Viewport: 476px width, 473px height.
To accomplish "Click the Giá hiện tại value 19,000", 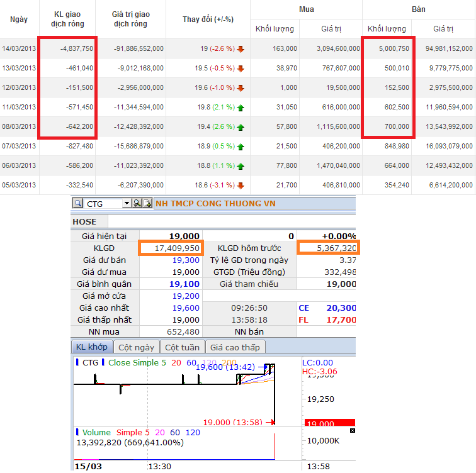I will click(x=184, y=237).
